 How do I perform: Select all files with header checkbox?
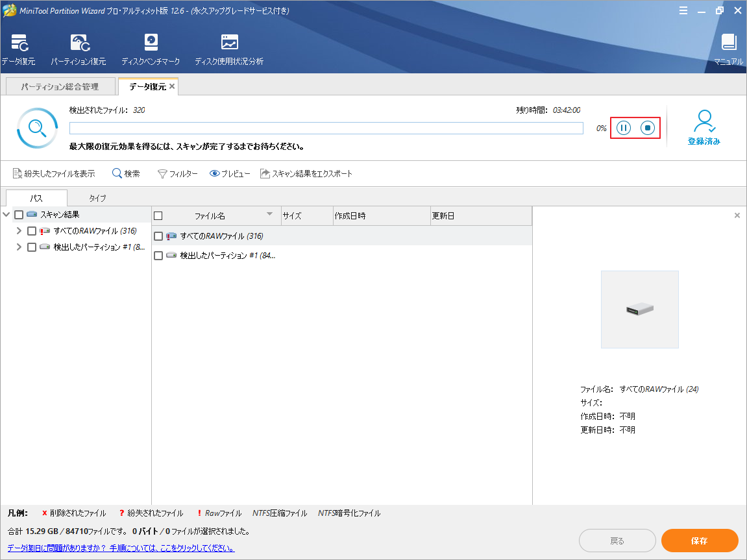[x=158, y=215]
